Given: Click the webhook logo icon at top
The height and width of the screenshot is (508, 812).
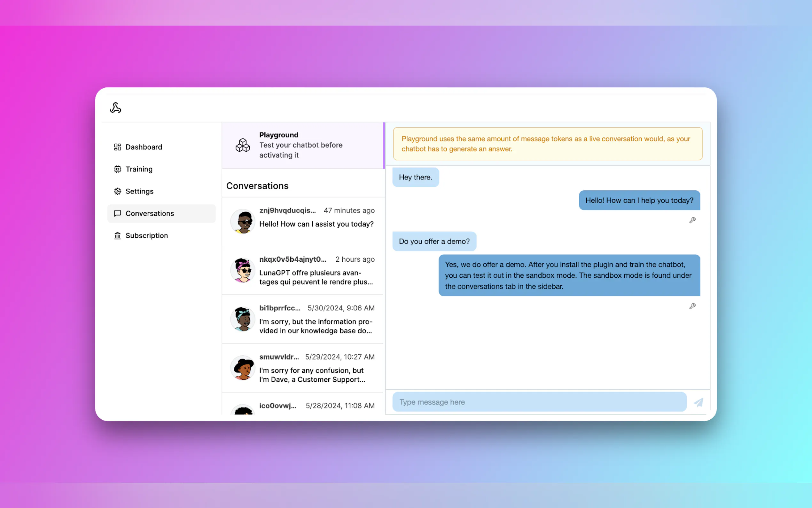Looking at the screenshot, I should [115, 108].
